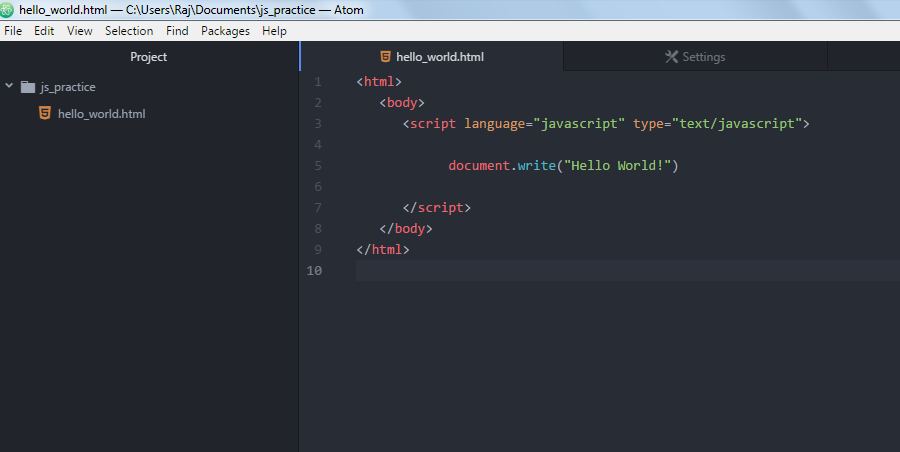
Task: Click the Atom logo in the title bar
Action: coord(7,10)
